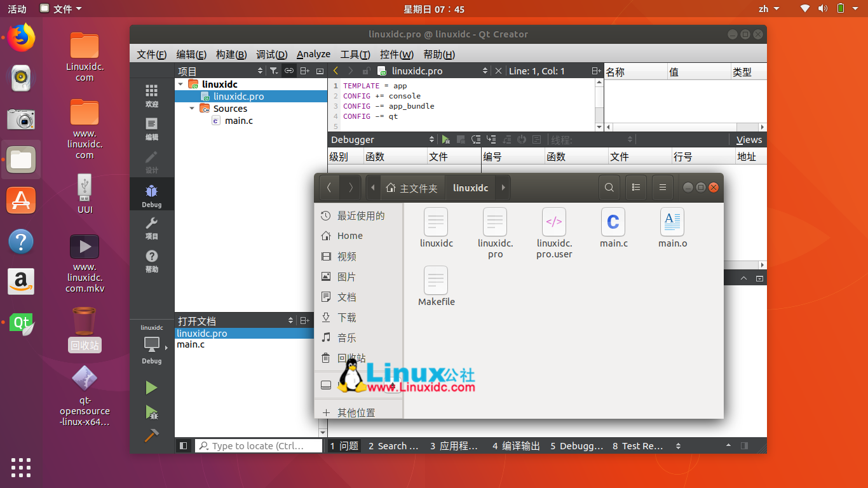868x488 pixels.
Task: Open the 2 Search output pane
Action: click(x=393, y=446)
